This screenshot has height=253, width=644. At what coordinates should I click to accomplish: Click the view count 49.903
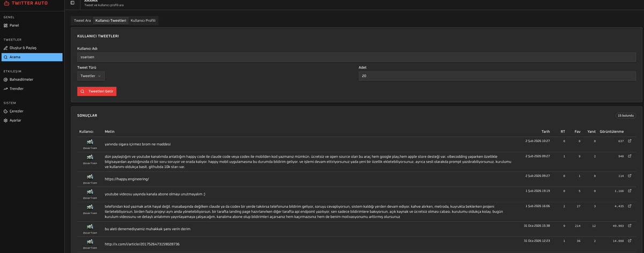[x=617, y=226]
